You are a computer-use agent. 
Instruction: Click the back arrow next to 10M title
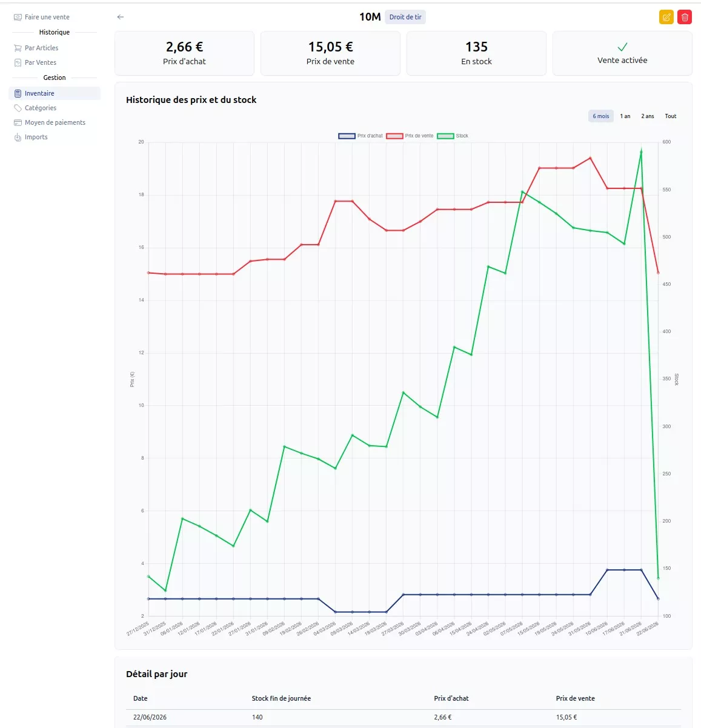(120, 17)
